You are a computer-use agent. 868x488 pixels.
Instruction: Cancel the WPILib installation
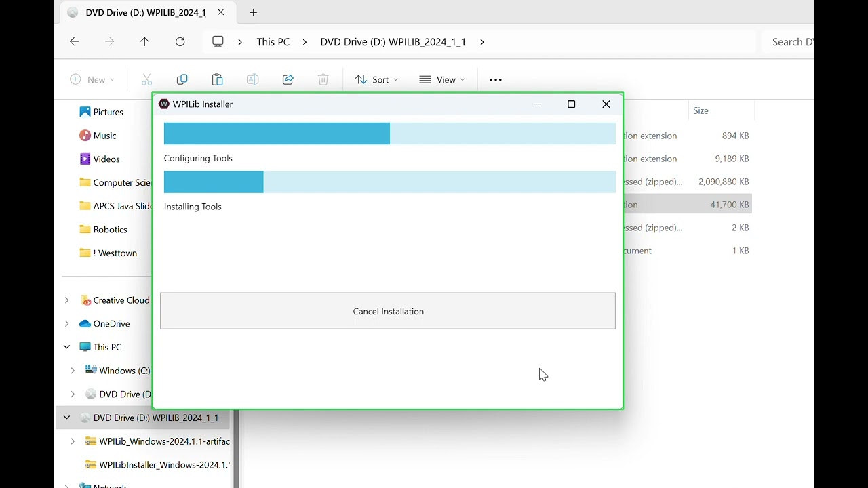tap(388, 311)
